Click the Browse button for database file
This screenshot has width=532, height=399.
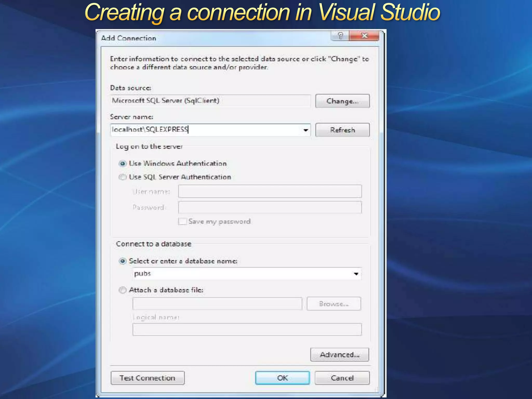[334, 304]
